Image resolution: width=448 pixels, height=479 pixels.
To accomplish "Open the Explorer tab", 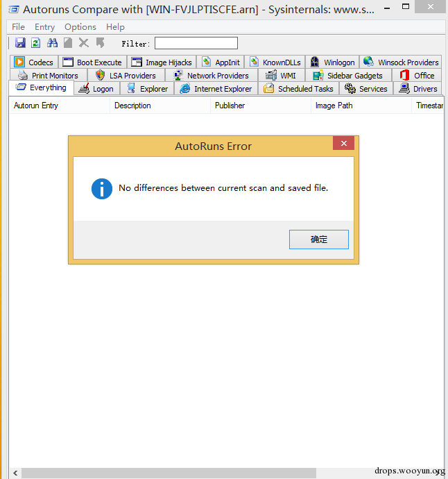I will point(148,89).
